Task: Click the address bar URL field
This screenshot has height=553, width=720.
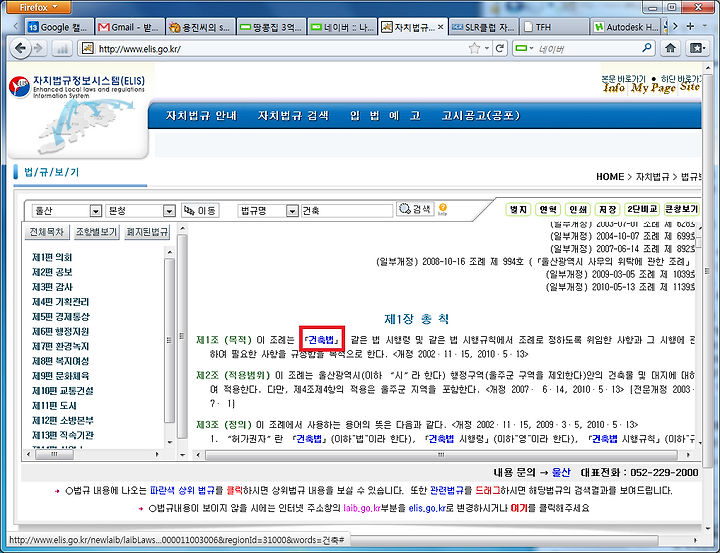Action: 282,48
